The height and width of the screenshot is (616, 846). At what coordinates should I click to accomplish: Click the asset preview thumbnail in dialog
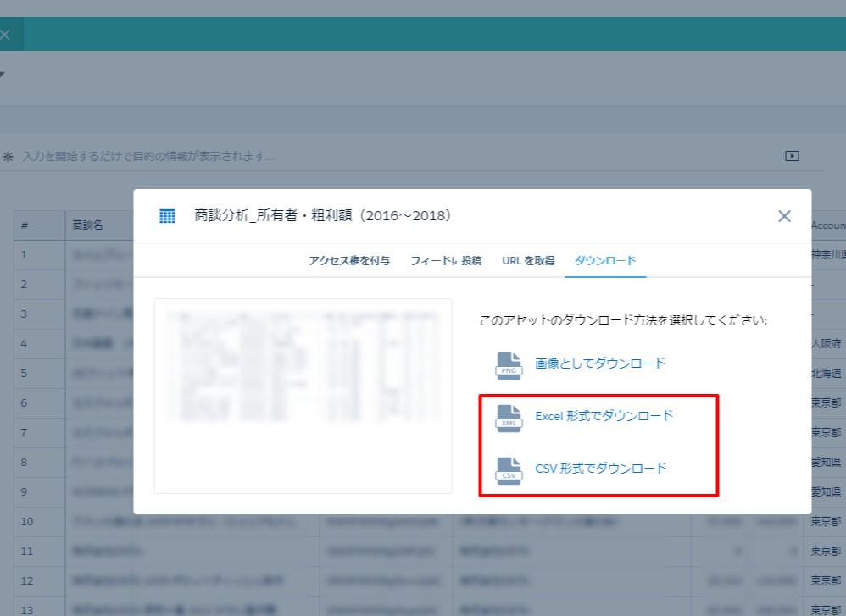(x=303, y=396)
